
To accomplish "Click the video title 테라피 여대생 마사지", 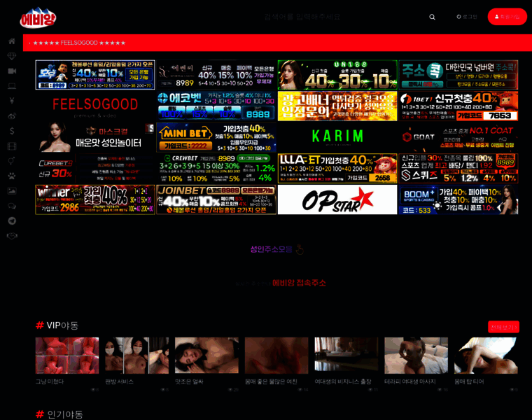I will [410, 381].
